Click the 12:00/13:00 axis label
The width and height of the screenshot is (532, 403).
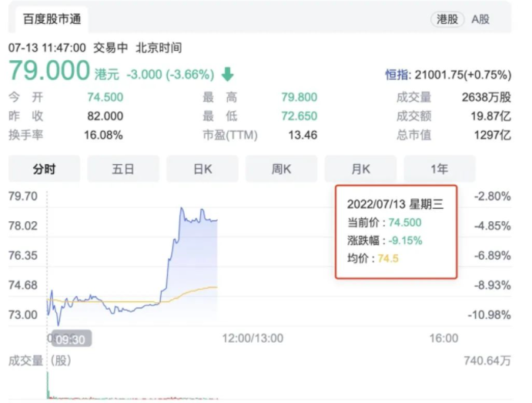253,338
